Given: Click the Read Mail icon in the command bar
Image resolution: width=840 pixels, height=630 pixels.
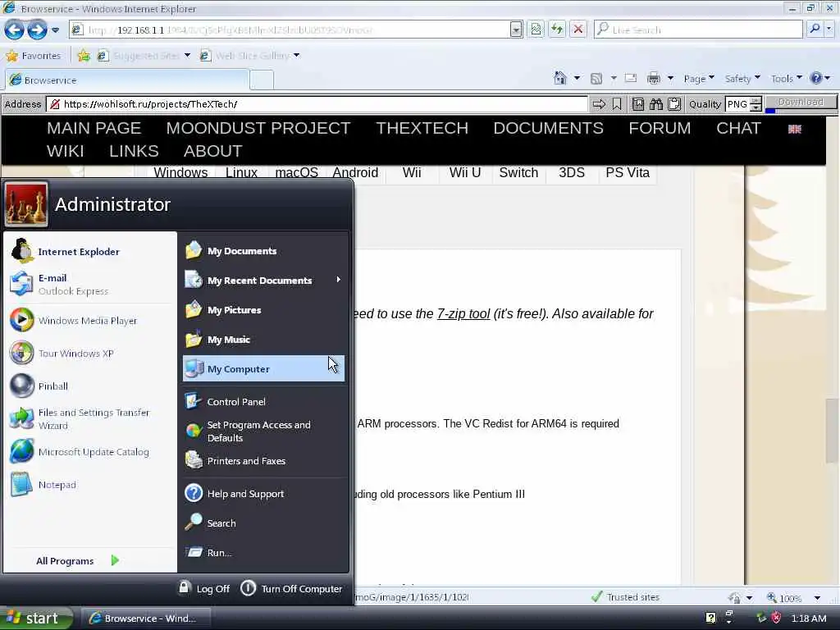Looking at the screenshot, I should point(631,79).
